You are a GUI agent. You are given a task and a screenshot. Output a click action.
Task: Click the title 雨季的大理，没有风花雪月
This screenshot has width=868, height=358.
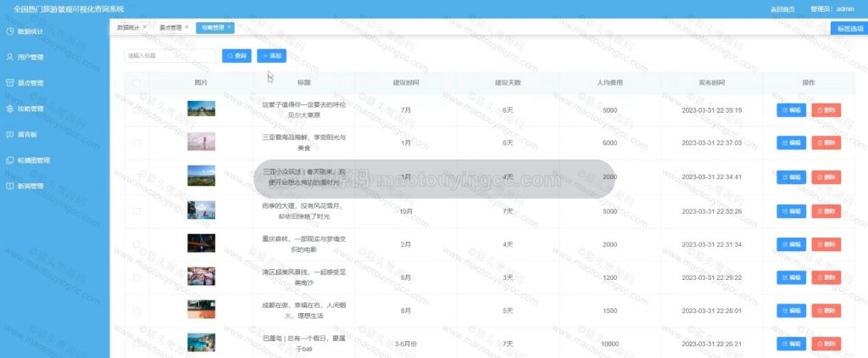pyautogui.click(x=303, y=211)
